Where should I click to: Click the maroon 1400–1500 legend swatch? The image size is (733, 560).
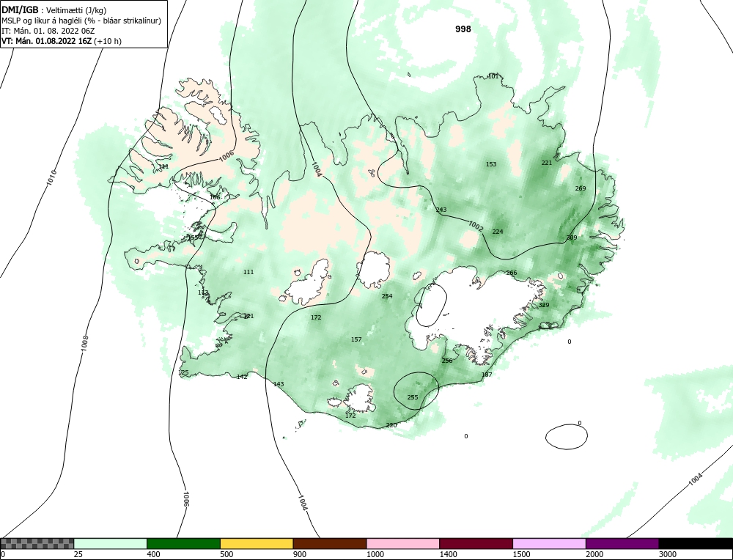[x=476, y=543]
